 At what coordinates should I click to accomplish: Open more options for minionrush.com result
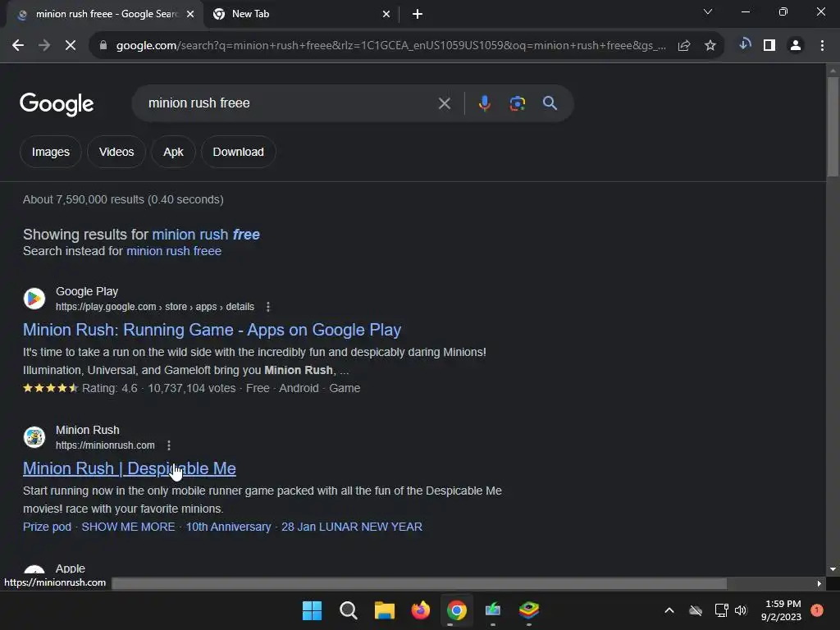(x=169, y=445)
